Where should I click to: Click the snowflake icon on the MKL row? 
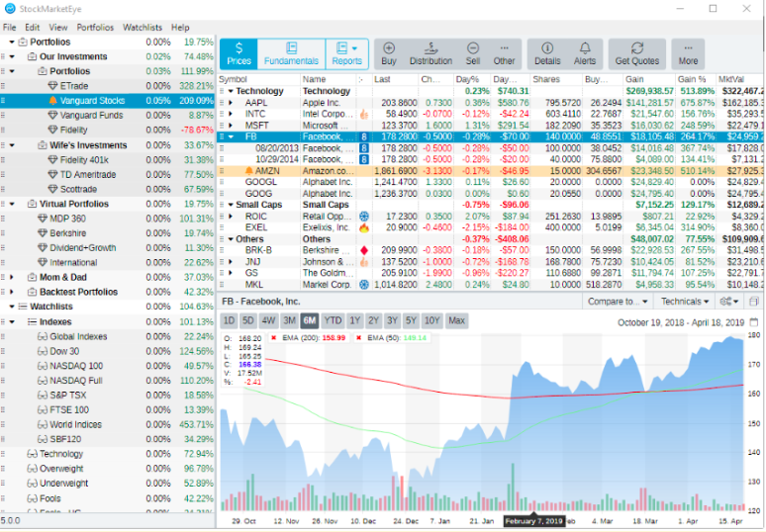pos(364,285)
